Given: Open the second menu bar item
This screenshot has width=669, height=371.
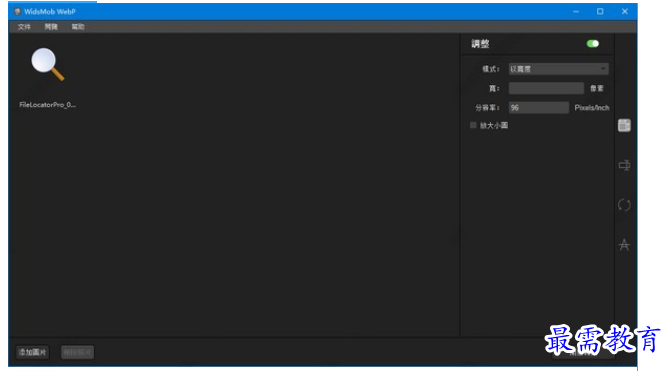Looking at the screenshot, I should (51, 27).
